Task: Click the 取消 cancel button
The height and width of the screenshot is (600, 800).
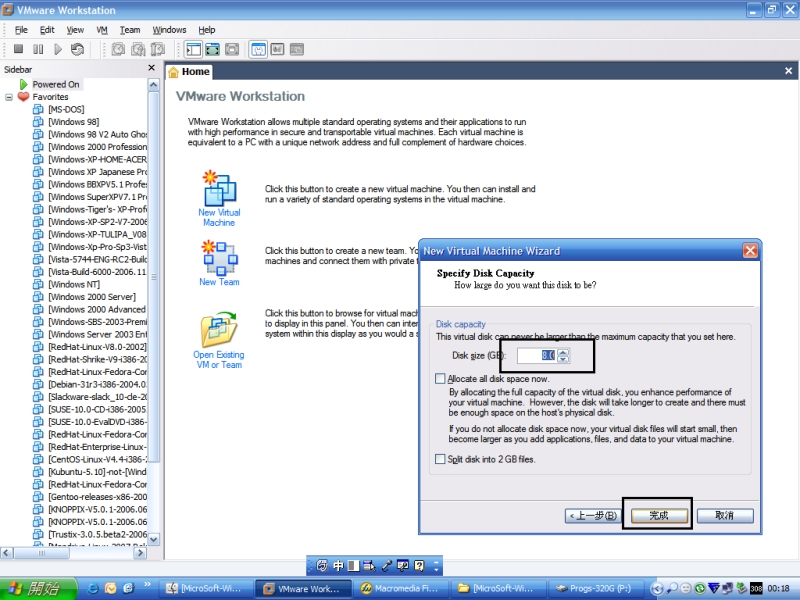Action: coord(724,516)
